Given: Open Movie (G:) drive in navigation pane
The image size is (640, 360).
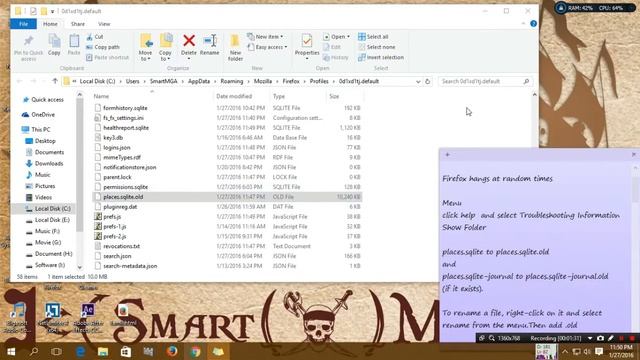Looking at the screenshot, I should click(48, 242).
